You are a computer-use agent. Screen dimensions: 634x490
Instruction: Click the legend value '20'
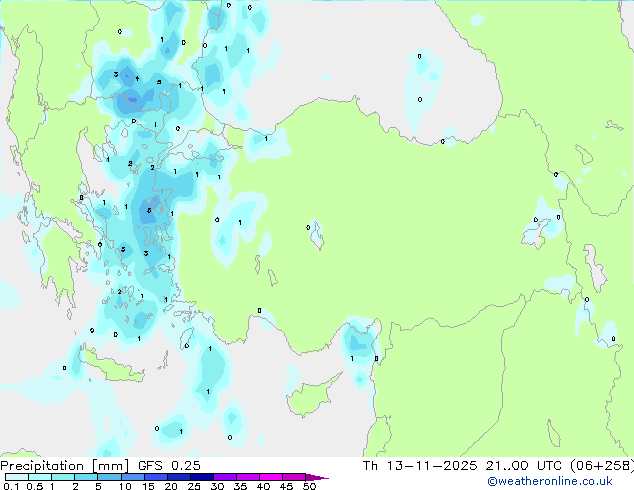171,486
